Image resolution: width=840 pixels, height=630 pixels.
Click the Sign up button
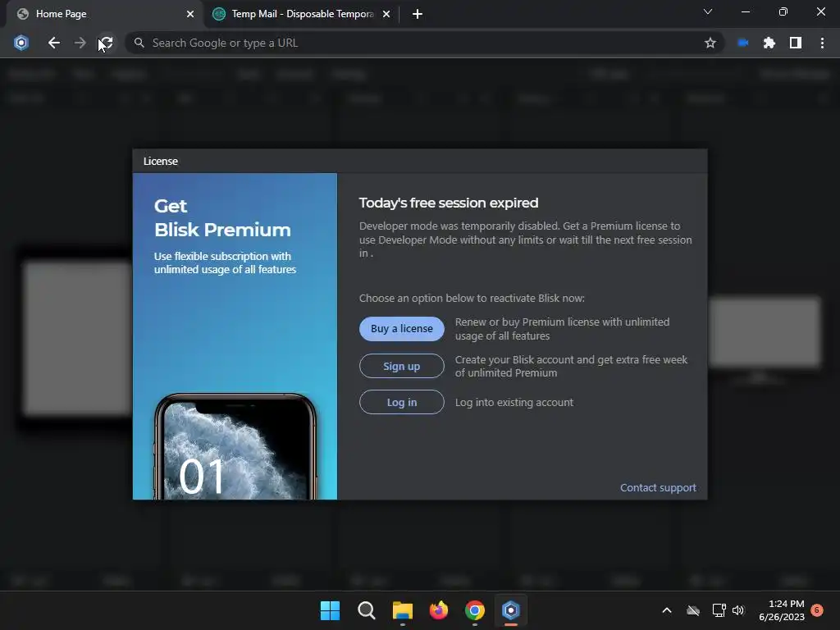coord(401,366)
